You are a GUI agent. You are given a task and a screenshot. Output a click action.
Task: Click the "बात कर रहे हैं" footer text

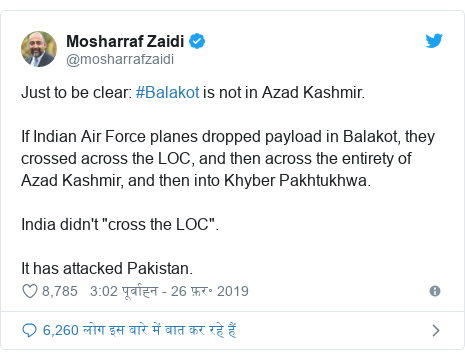point(201,330)
